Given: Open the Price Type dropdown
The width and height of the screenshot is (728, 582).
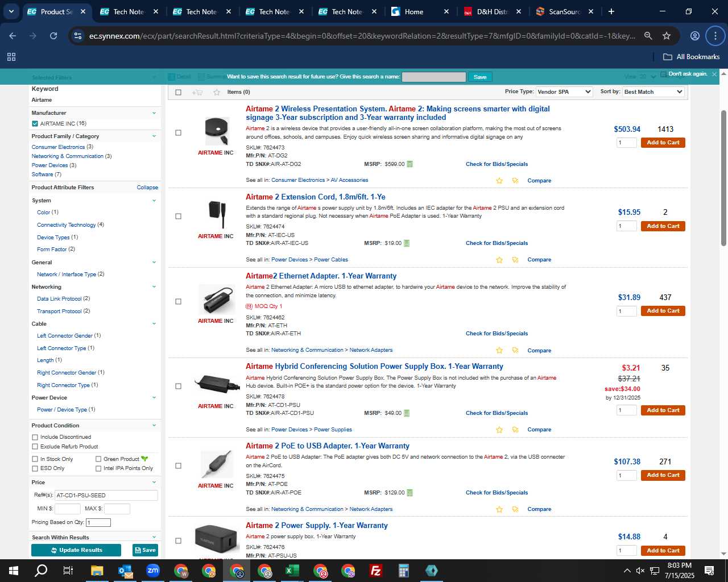Looking at the screenshot, I should coord(564,92).
